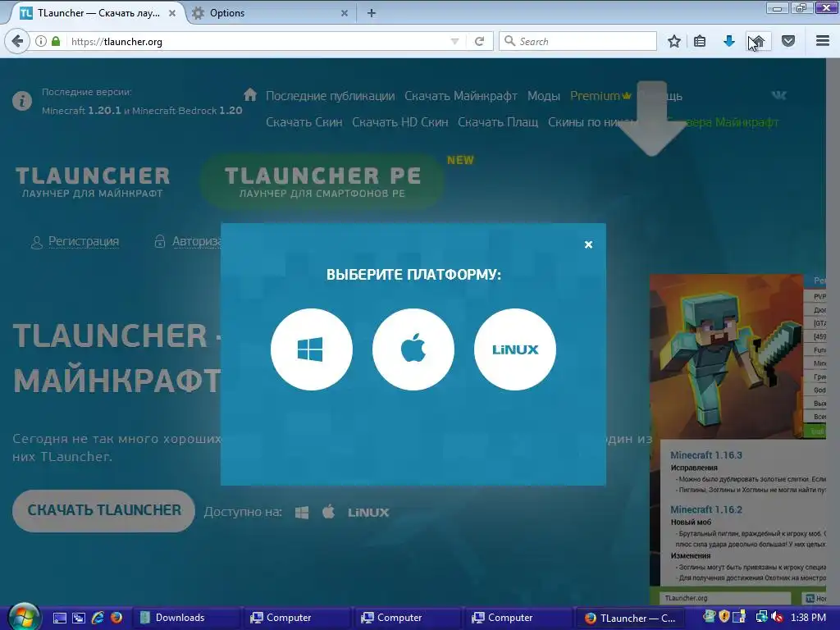The height and width of the screenshot is (630, 840).
Task: Reload the page with refresh icon
Action: 479,41
